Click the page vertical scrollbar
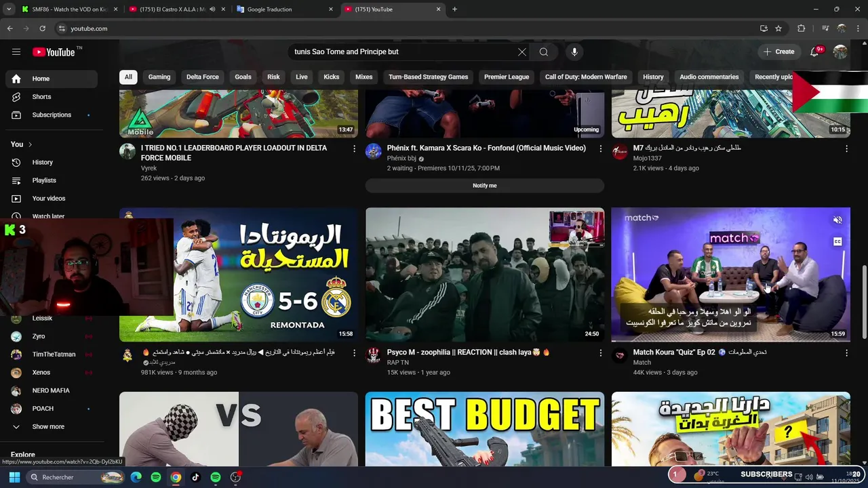The image size is (868, 488). 864,302
